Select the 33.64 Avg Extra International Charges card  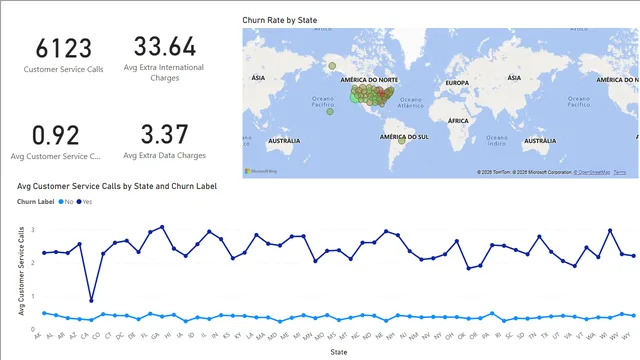point(164,58)
